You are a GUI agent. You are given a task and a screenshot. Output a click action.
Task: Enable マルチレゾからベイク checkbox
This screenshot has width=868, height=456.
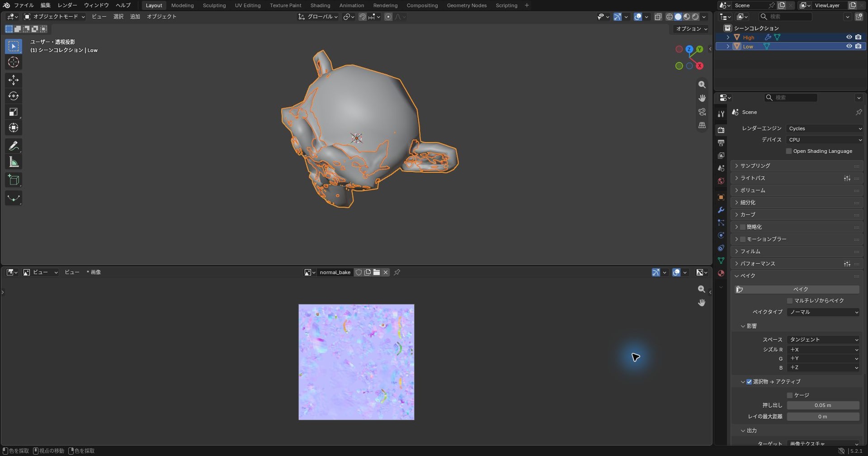click(x=790, y=301)
